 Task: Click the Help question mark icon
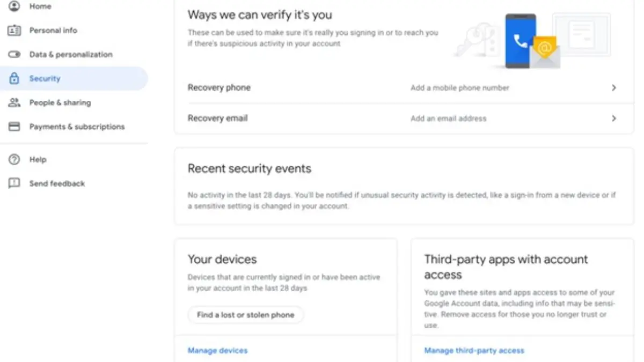click(14, 159)
